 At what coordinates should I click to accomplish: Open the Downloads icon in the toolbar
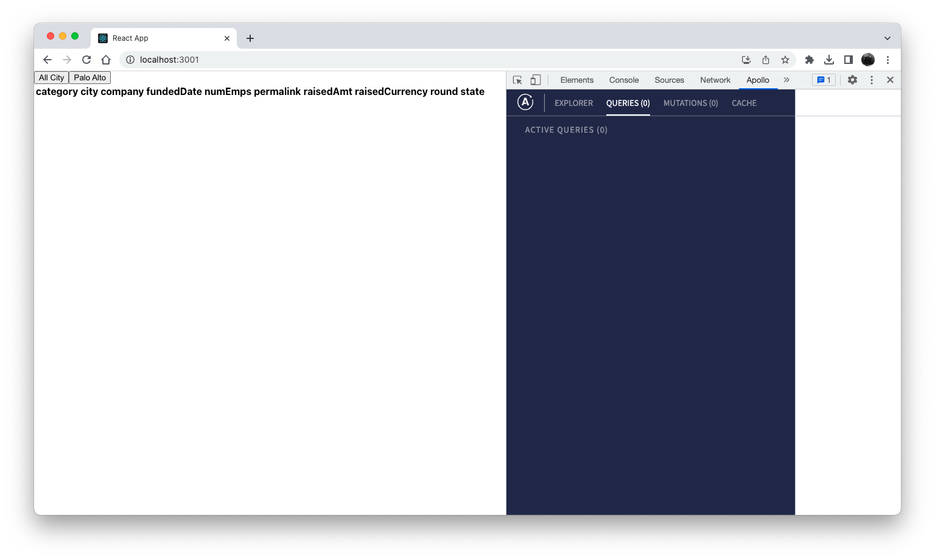click(x=829, y=60)
